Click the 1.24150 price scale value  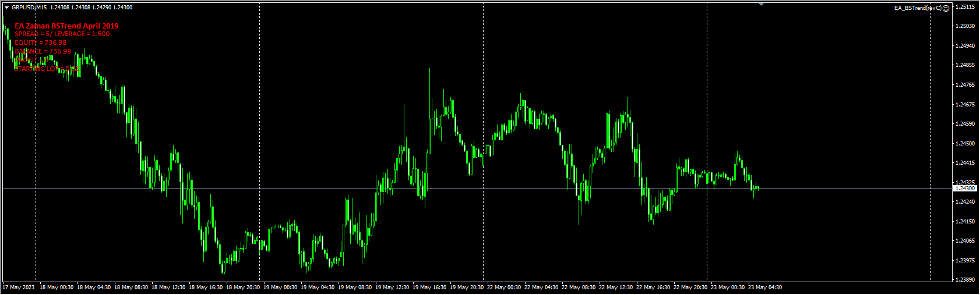(x=966, y=222)
